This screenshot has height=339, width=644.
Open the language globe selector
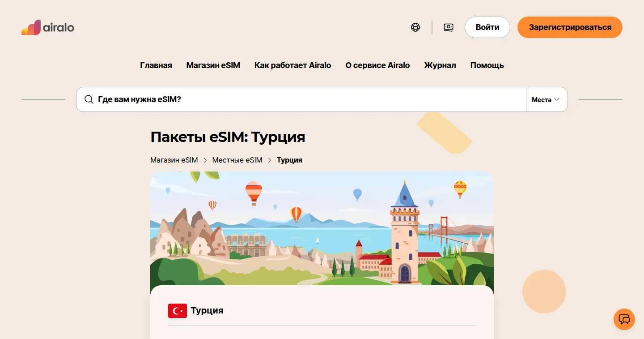(x=415, y=27)
